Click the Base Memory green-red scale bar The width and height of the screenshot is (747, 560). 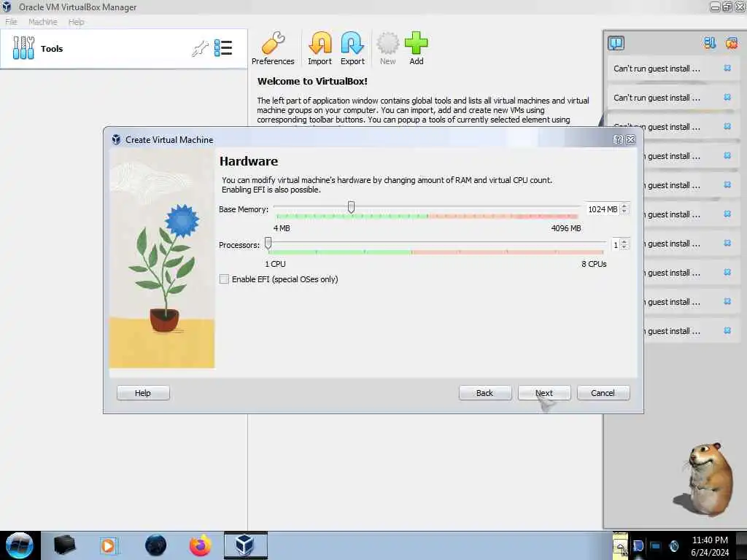427,217
